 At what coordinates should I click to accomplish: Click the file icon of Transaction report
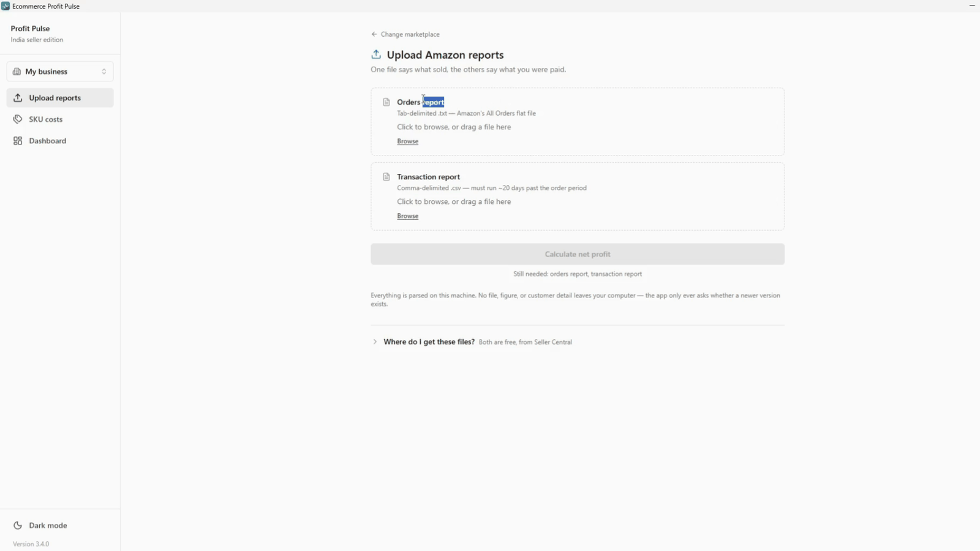(386, 177)
